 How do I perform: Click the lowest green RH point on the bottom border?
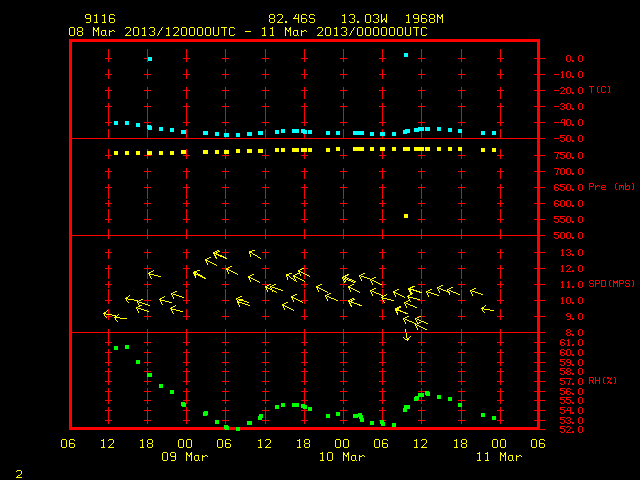coord(238,429)
